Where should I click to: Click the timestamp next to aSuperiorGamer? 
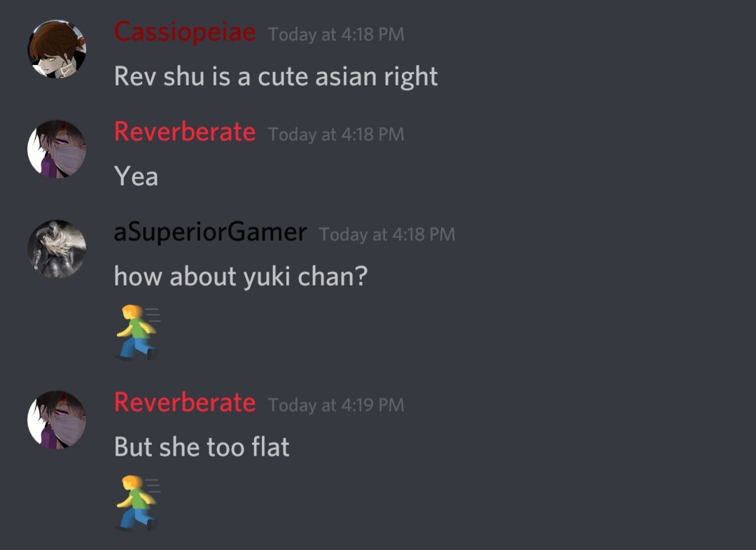[387, 234]
